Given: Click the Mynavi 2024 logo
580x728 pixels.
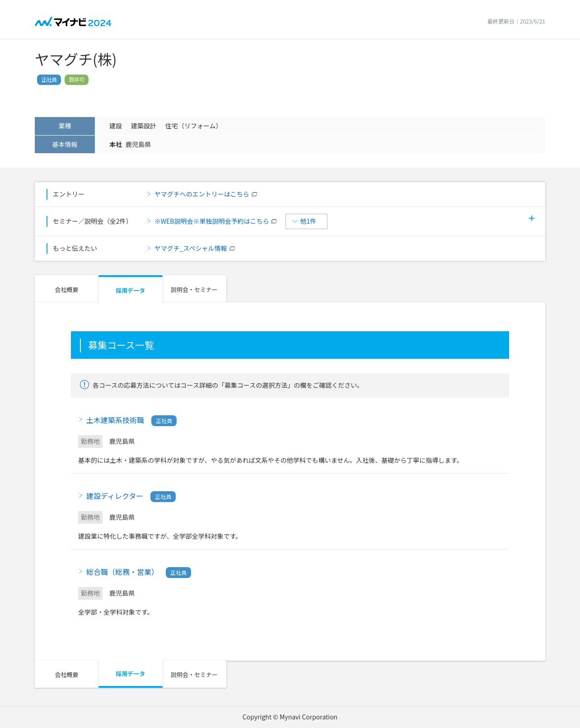Looking at the screenshot, I should 73,22.
